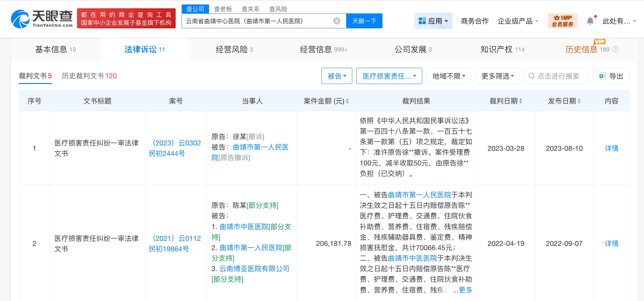Open the 医疗损害责任 case type filter
The height and width of the screenshot is (301, 644).
click(389, 76)
